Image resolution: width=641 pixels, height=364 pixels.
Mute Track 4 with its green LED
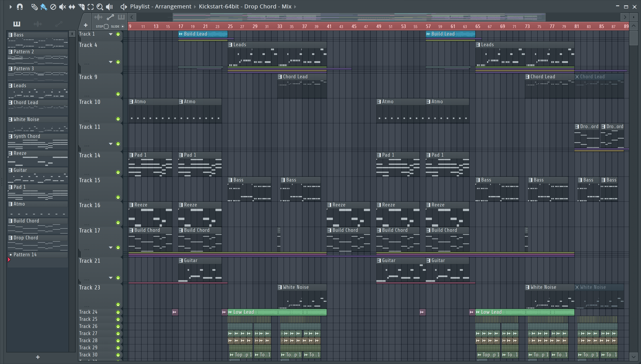point(118,62)
